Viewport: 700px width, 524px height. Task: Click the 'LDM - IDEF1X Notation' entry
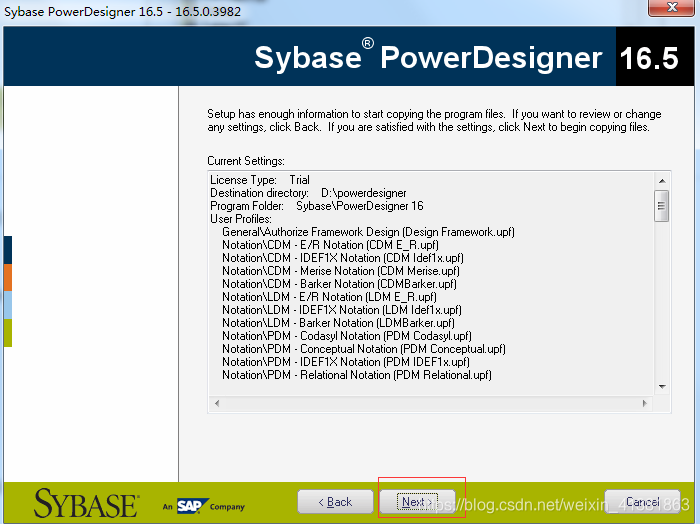(x=342, y=310)
